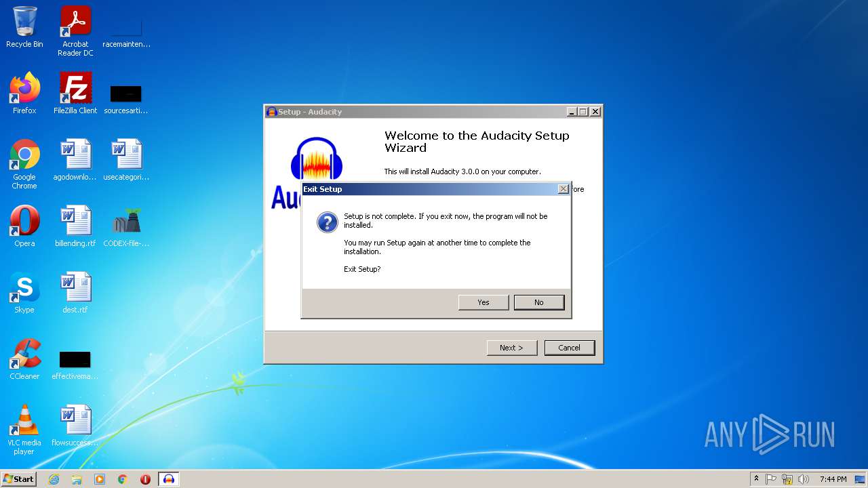Select the Skype desktop shortcut

click(24, 293)
